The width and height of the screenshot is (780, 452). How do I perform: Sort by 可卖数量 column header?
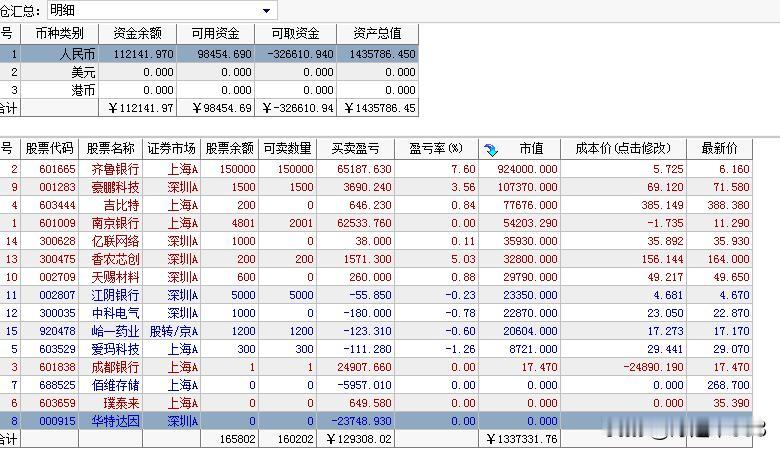click(288, 149)
